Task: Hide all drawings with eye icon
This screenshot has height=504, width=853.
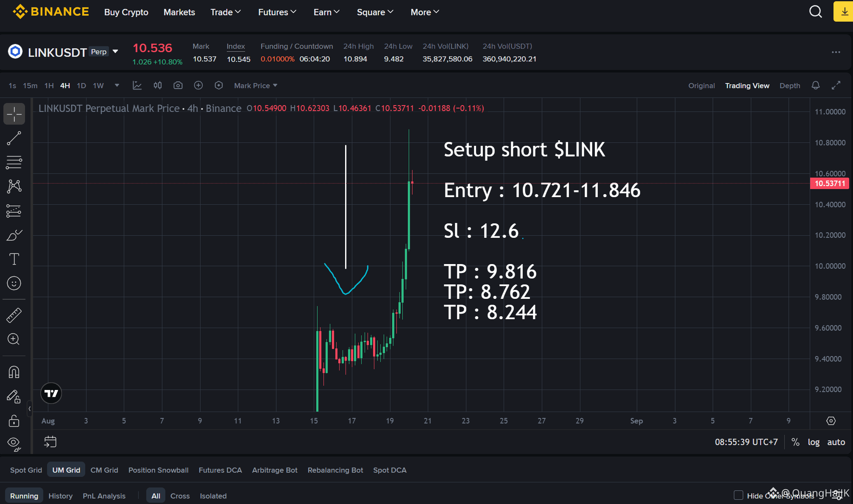Action: pos(14,443)
